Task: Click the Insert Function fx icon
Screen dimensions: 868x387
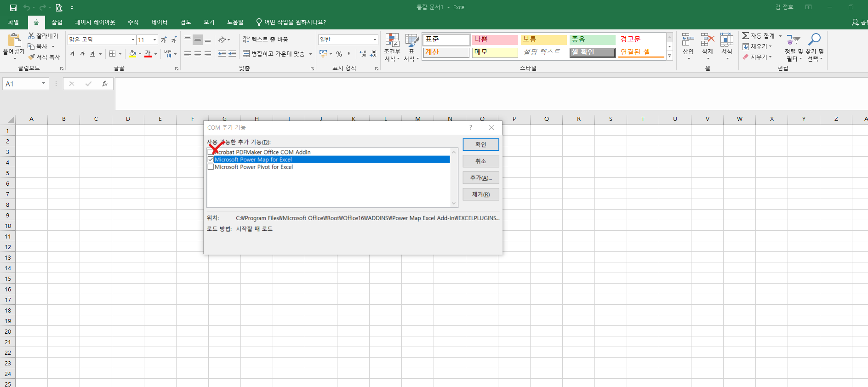Action: point(105,84)
